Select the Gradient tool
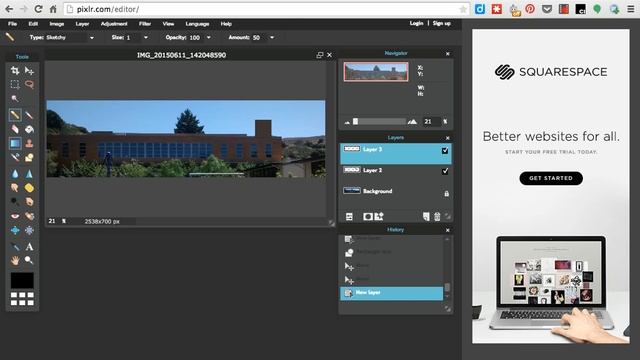 tap(15, 143)
